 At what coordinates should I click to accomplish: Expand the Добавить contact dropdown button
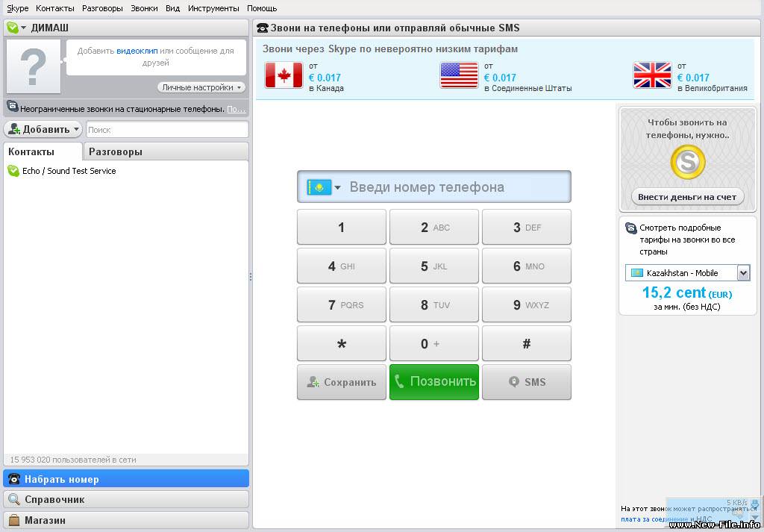pyautogui.click(x=43, y=129)
